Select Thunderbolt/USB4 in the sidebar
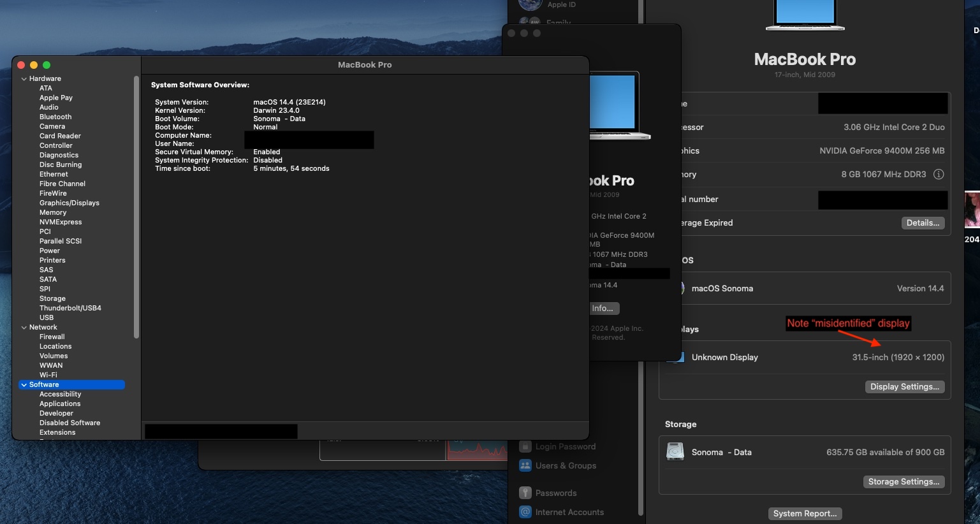980x524 pixels. tap(70, 309)
